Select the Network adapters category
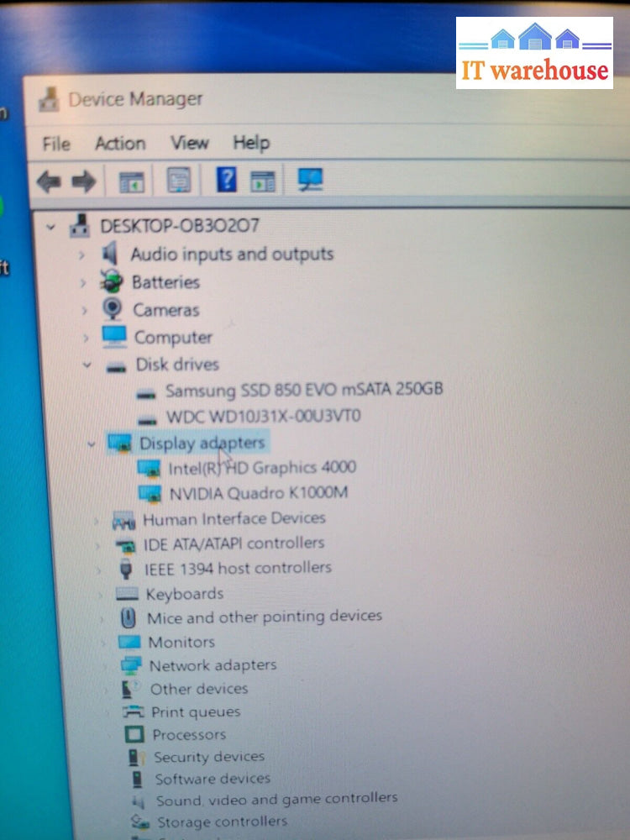 click(x=212, y=665)
